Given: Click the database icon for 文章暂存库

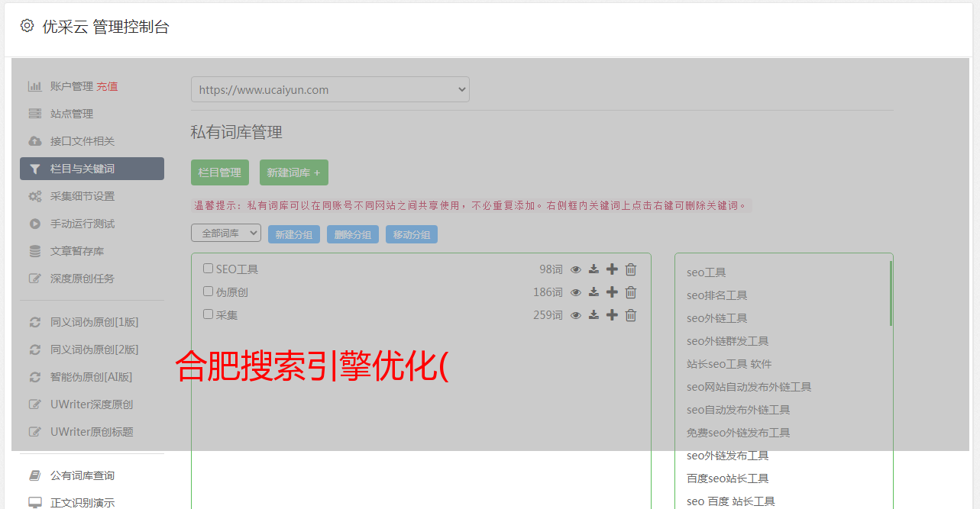Looking at the screenshot, I should [x=34, y=251].
